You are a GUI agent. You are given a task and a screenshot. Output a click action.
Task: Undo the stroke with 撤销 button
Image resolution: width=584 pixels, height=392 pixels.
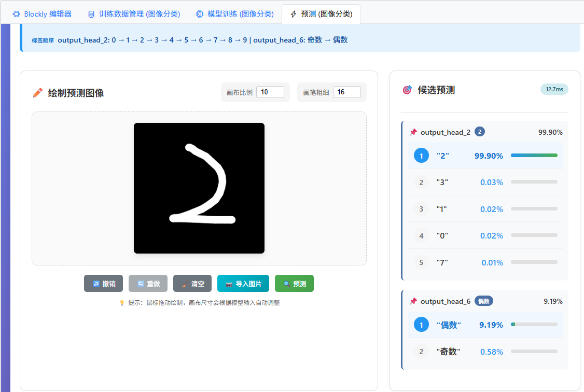103,284
